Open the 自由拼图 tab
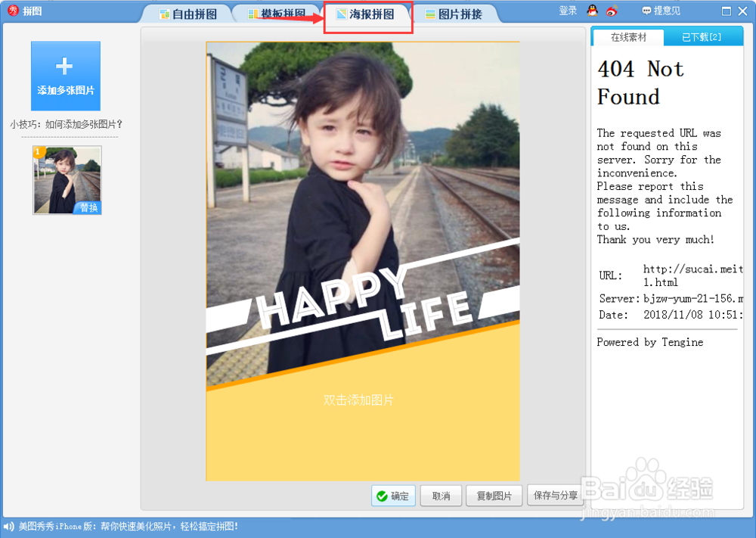 pyautogui.click(x=188, y=14)
